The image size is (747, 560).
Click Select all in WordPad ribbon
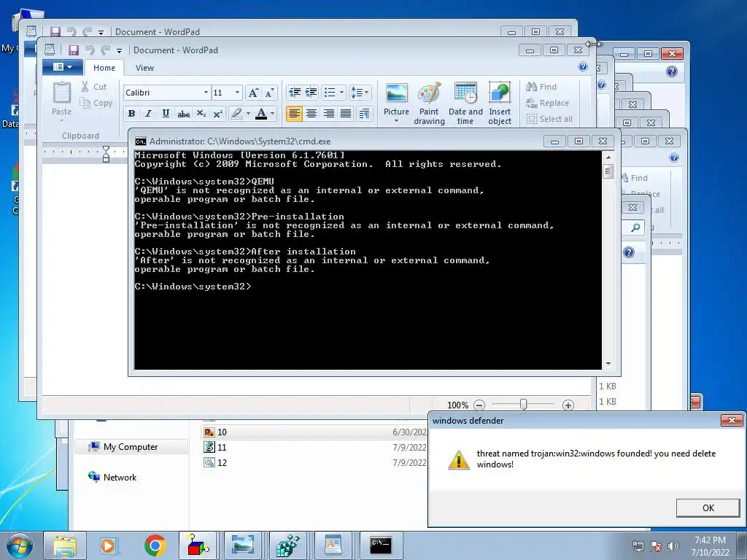point(549,119)
